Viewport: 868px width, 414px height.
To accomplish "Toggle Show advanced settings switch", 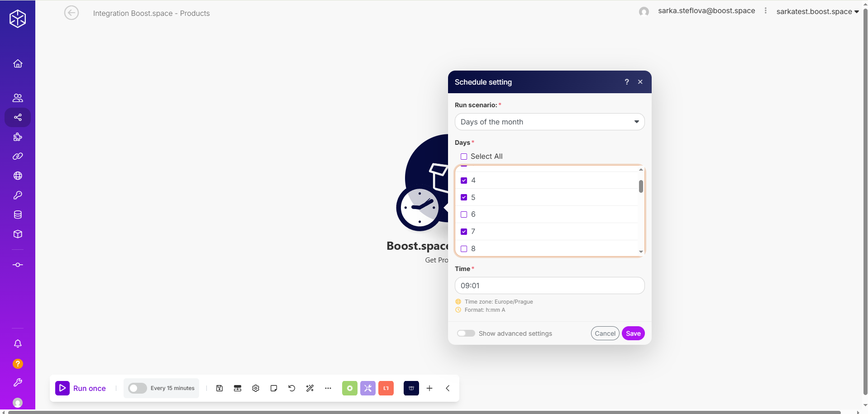I will 466,333.
